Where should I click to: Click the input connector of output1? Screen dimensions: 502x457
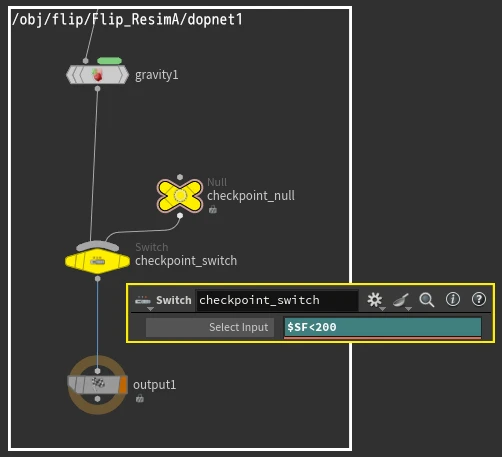(x=97, y=371)
